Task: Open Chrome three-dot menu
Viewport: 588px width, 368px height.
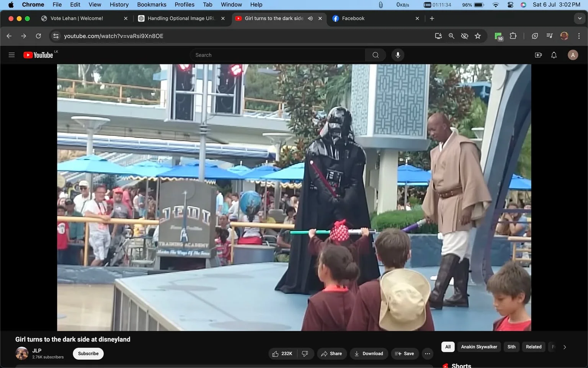Action: [x=579, y=36]
